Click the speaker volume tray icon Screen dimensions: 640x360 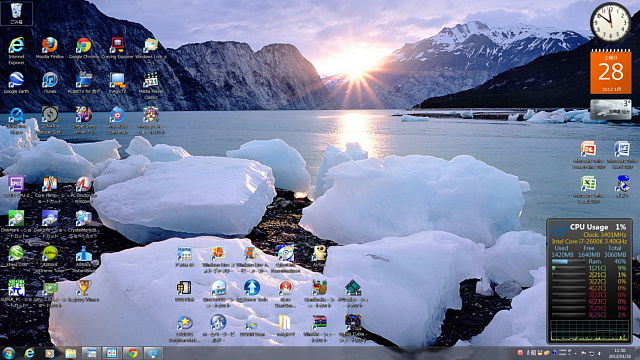tap(600, 353)
